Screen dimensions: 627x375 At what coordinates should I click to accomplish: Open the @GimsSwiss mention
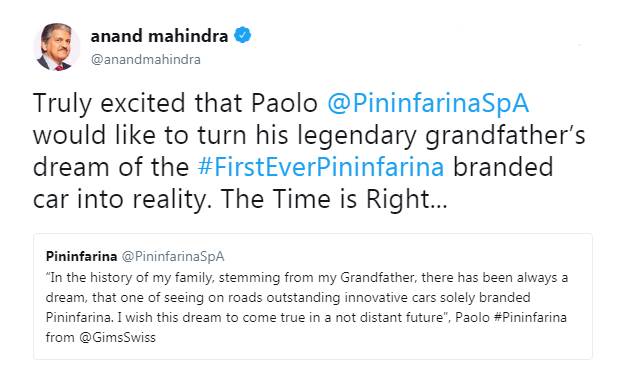click(x=117, y=337)
